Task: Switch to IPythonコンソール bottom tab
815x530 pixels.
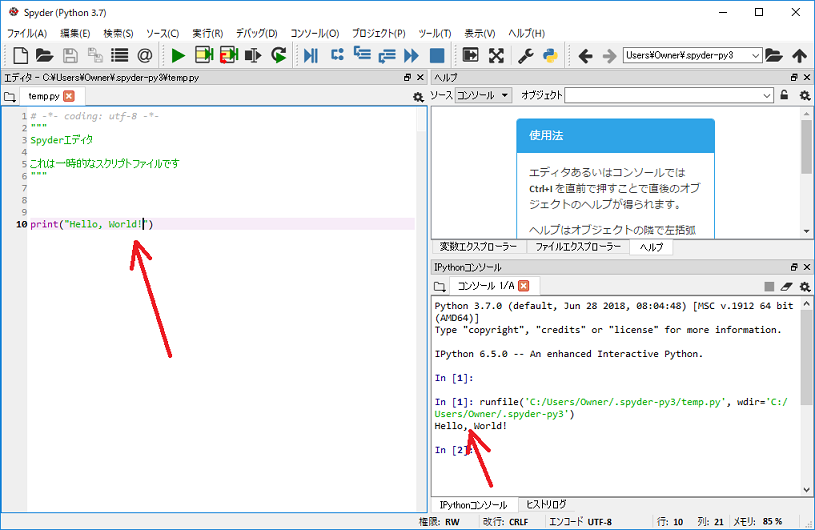Action: (x=474, y=505)
